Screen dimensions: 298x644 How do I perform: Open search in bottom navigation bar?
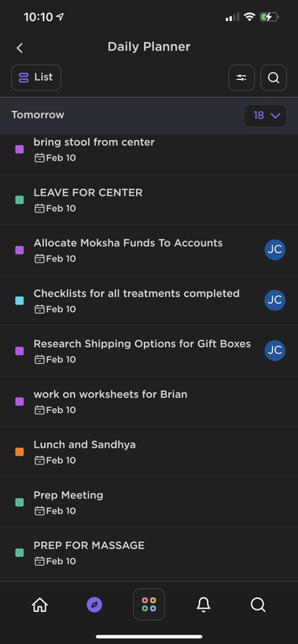click(x=258, y=605)
